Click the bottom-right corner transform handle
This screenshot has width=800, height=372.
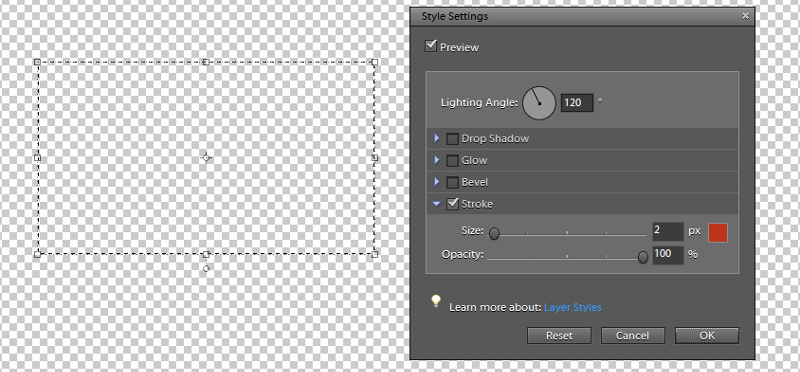374,254
